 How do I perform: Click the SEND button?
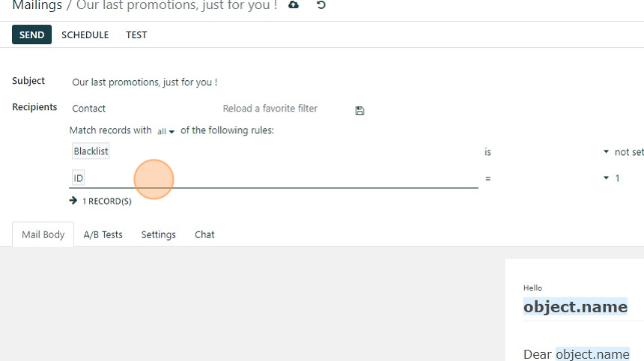click(x=31, y=35)
